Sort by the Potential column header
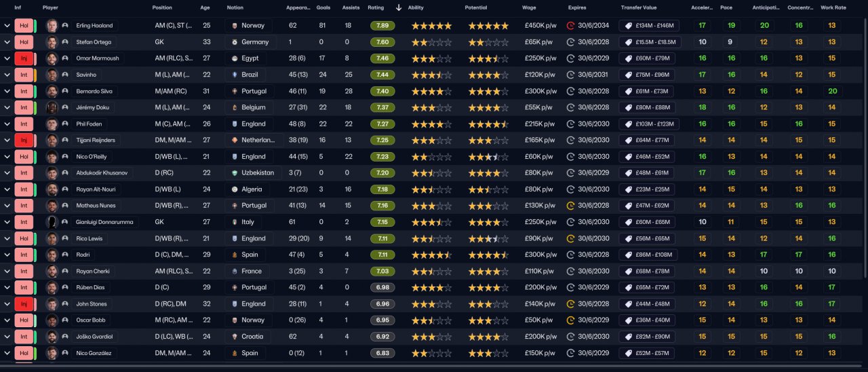 pos(476,7)
